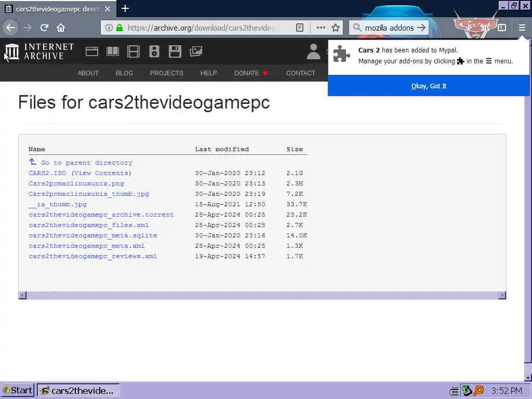Open cars2thevideogamepc_files.xml link
The image size is (532, 399).
88,225
